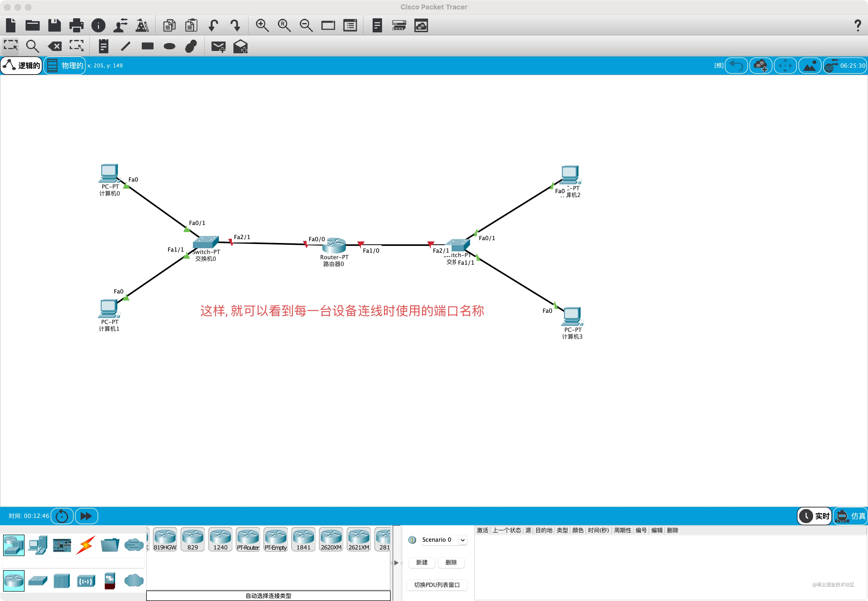Print the topology with printer icon

pyautogui.click(x=76, y=25)
